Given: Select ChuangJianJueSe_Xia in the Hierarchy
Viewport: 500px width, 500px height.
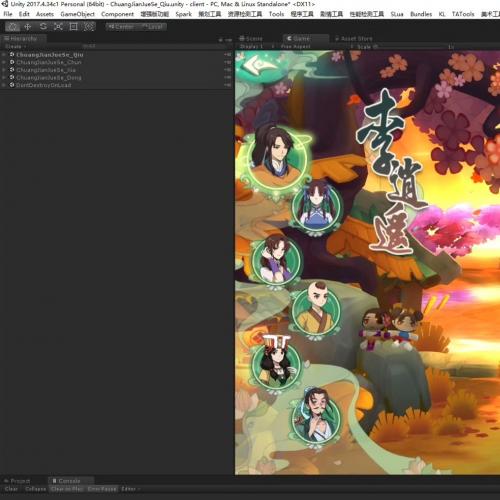Looking at the screenshot, I should (46, 70).
